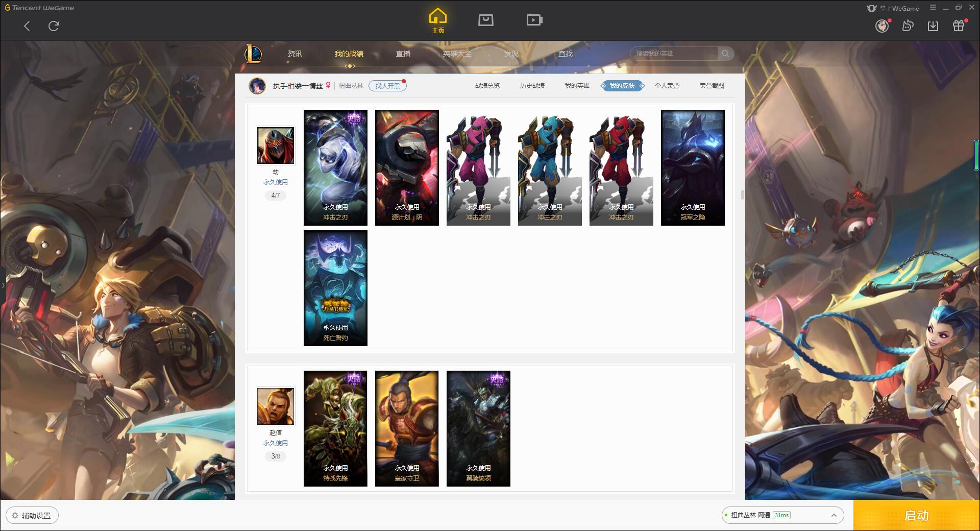Viewport: 980px width, 531px height.
Task: Click the content area scrollbar thumb
Action: coord(742,195)
